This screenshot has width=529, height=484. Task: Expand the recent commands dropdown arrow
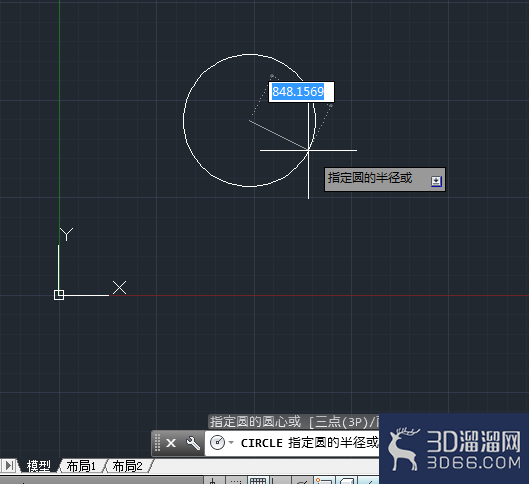click(231, 442)
